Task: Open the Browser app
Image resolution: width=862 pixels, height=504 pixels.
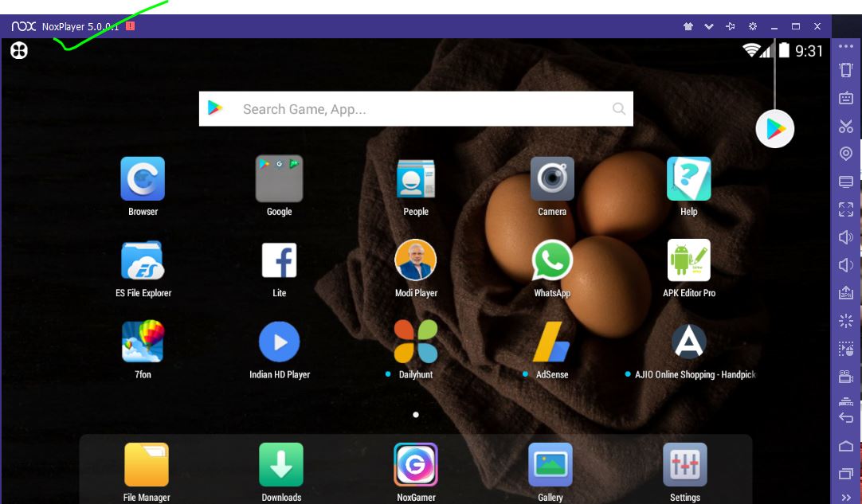Action: tap(143, 178)
